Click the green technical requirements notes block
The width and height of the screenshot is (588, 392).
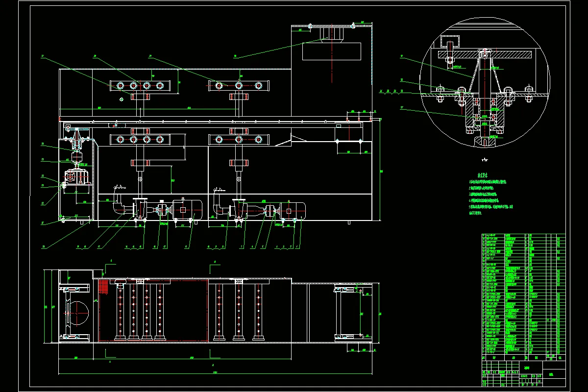coord(491,194)
